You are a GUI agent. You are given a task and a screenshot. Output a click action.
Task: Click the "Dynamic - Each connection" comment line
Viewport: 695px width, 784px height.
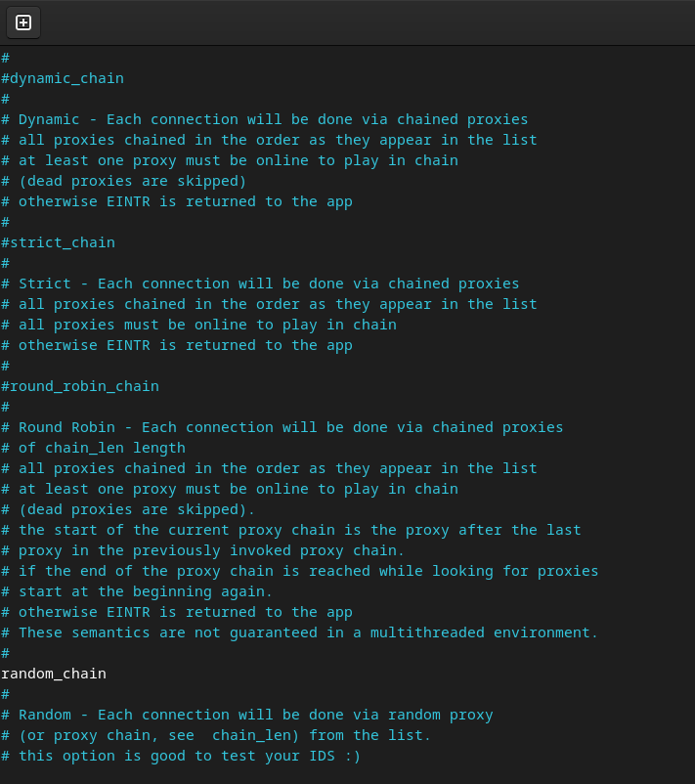[x=265, y=119]
